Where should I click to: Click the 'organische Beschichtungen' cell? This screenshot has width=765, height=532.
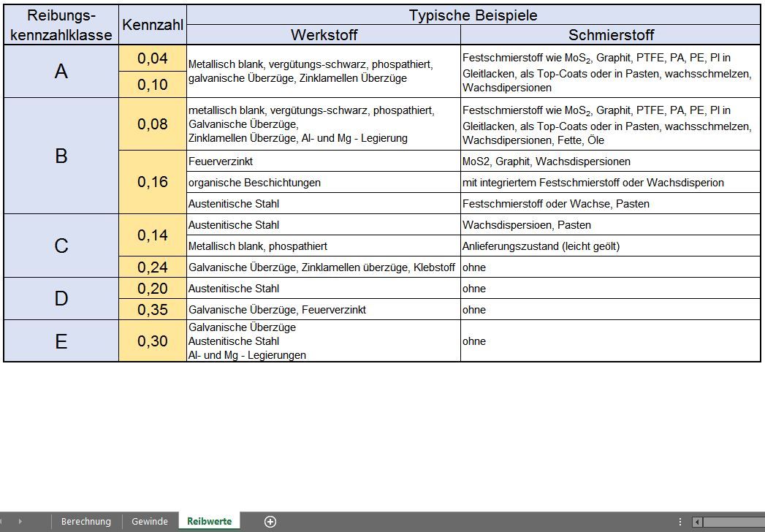click(324, 182)
